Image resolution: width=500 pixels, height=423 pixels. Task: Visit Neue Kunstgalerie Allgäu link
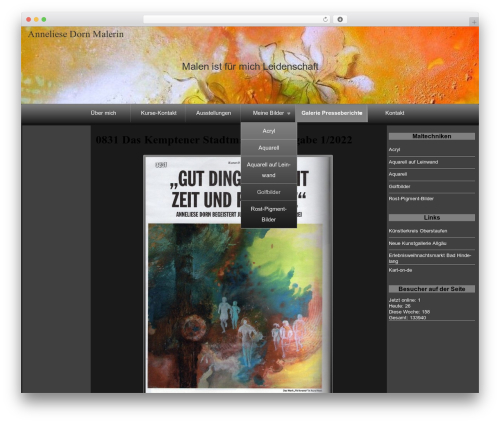pos(417,243)
